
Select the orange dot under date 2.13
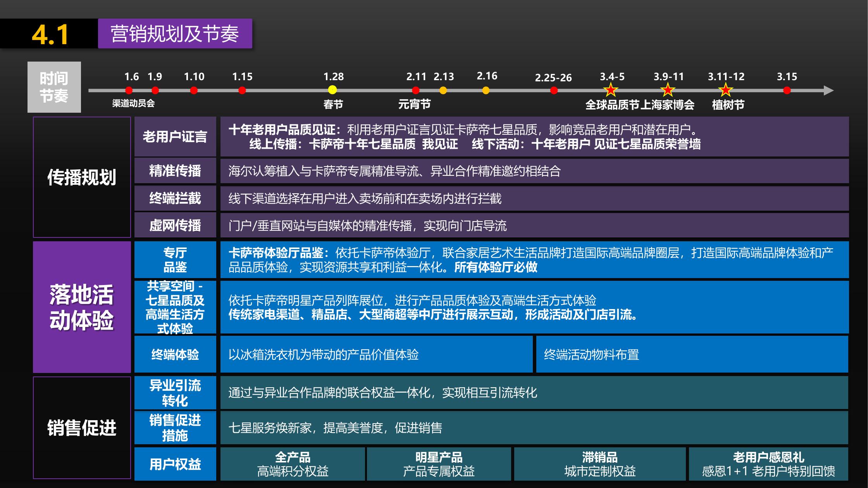tap(443, 91)
